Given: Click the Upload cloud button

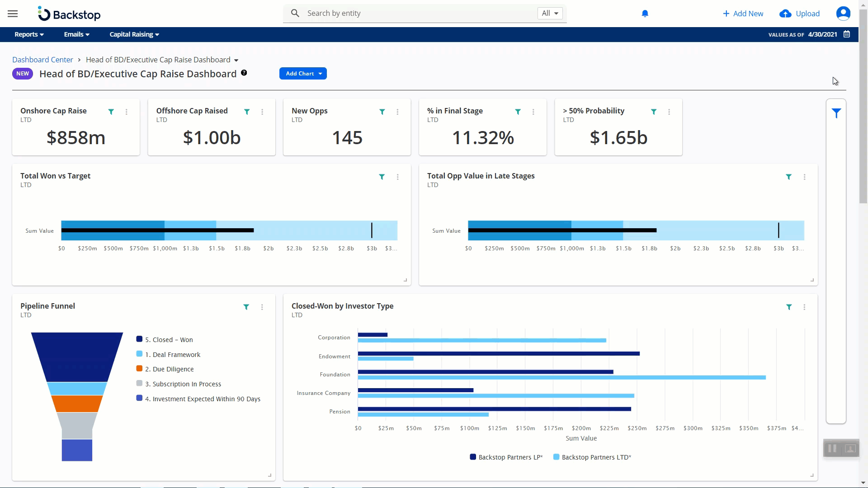Looking at the screenshot, I should (800, 14).
